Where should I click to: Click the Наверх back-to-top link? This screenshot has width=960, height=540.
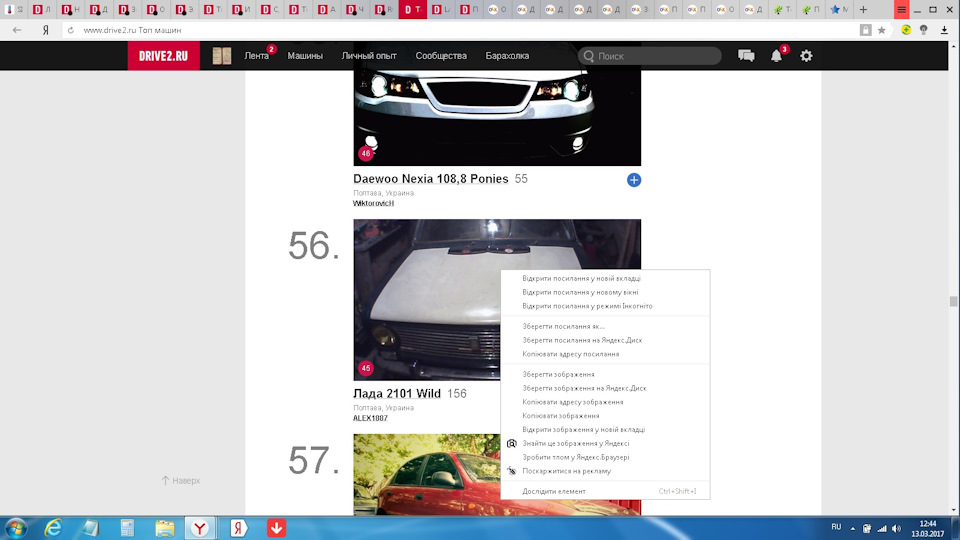click(181, 481)
